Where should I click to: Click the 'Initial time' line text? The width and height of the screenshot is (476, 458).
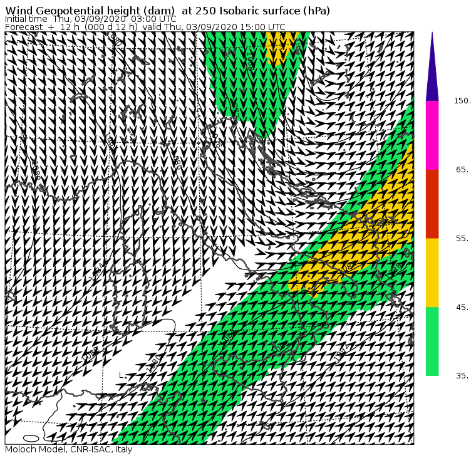pos(90,19)
